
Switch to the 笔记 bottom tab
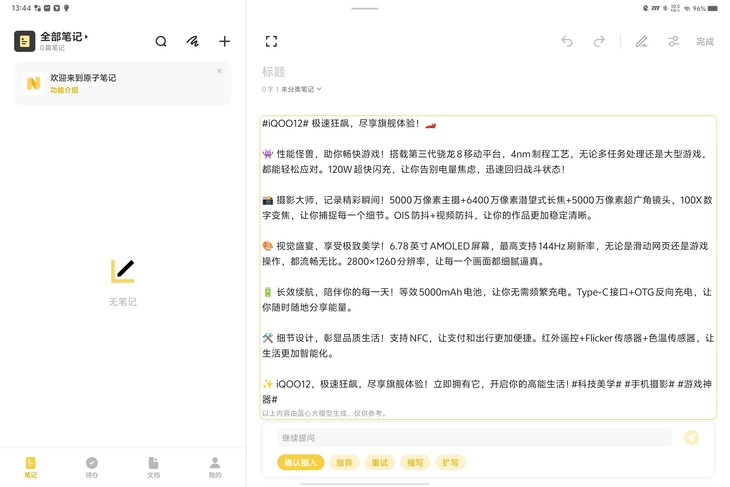coord(31,467)
